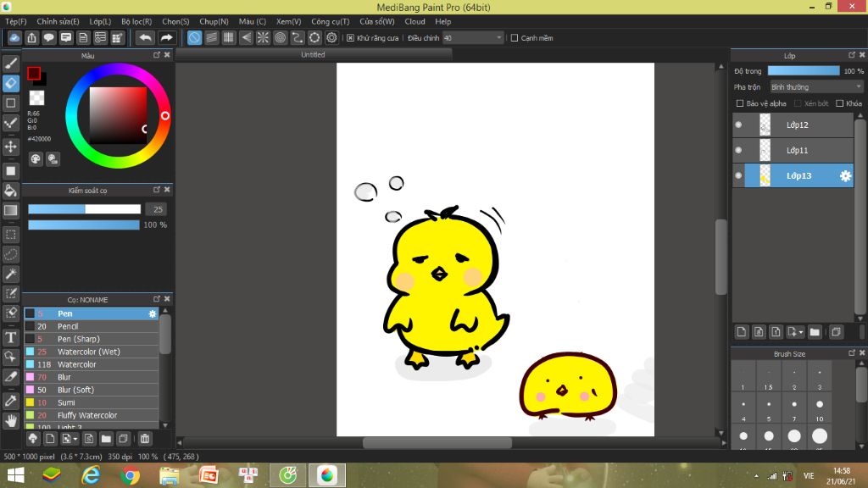Open Internet Explorer from the taskbar
Viewport: 868px width, 488px height.
pyautogui.click(x=91, y=475)
